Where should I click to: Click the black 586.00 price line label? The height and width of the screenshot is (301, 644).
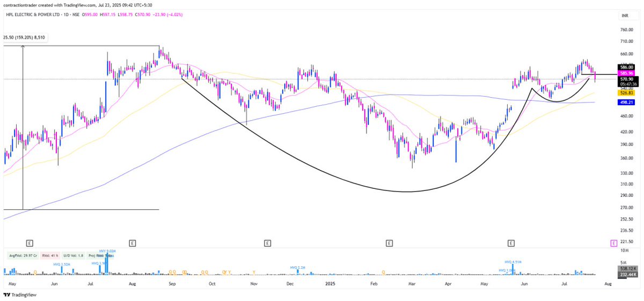tap(627, 67)
